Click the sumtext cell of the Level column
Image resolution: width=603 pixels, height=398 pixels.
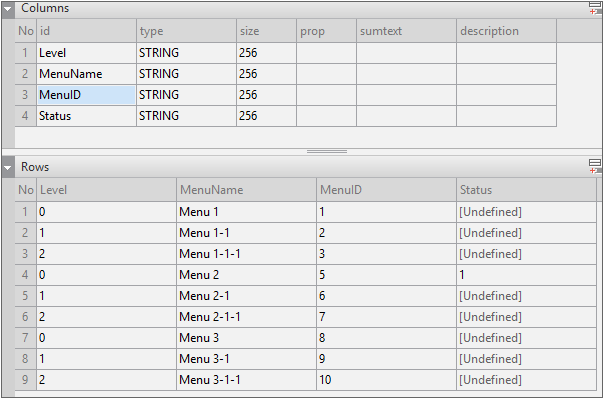[x=406, y=53]
